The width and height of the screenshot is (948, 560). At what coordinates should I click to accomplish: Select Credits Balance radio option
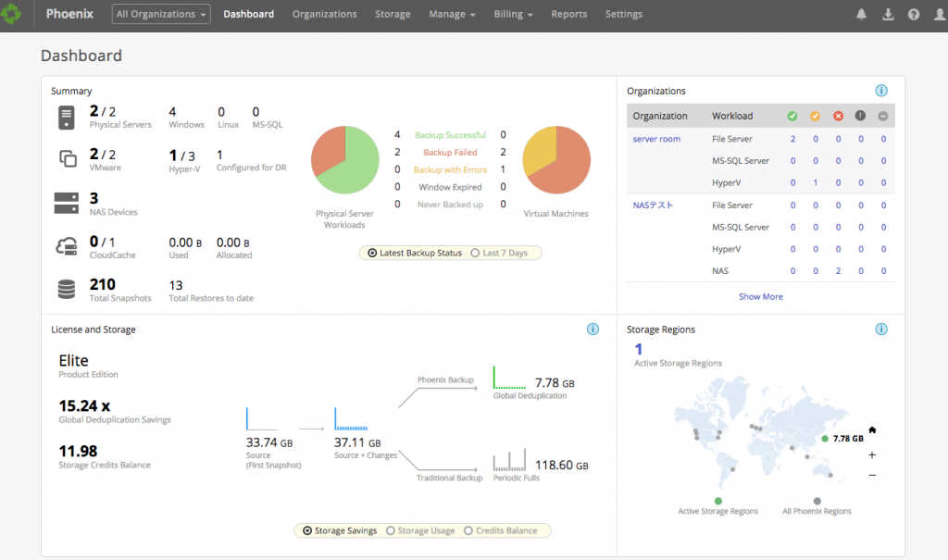[x=468, y=530]
